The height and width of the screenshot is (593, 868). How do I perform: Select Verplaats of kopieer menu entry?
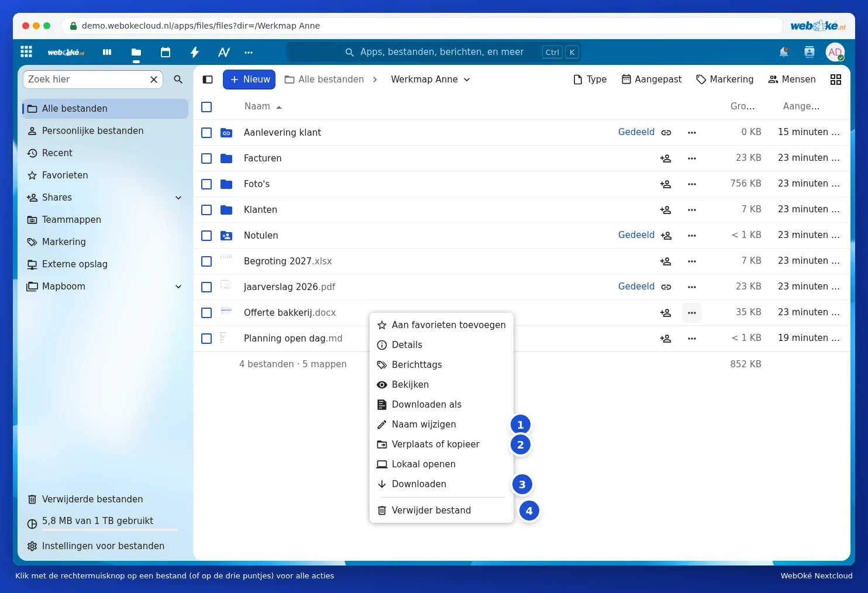[442, 444]
